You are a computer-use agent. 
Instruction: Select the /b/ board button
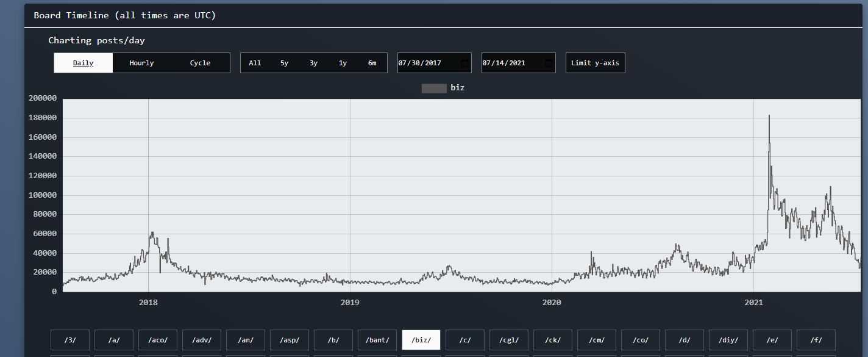tap(333, 340)
